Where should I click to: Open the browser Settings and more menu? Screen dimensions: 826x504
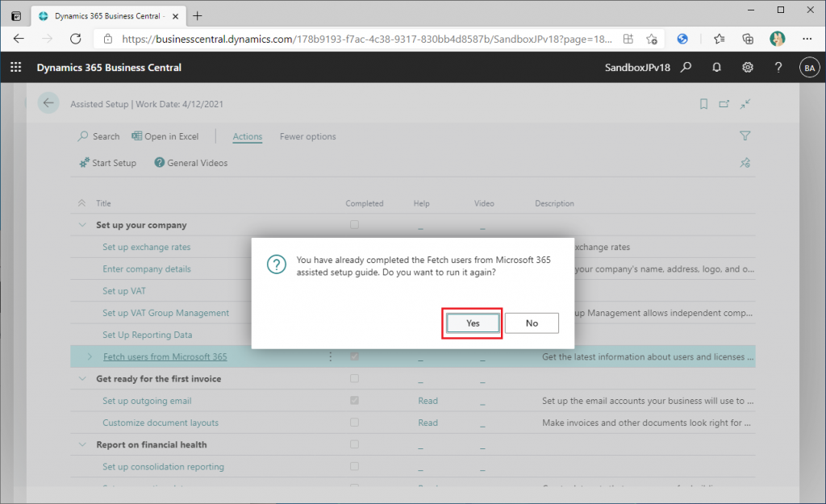point(807,39)
